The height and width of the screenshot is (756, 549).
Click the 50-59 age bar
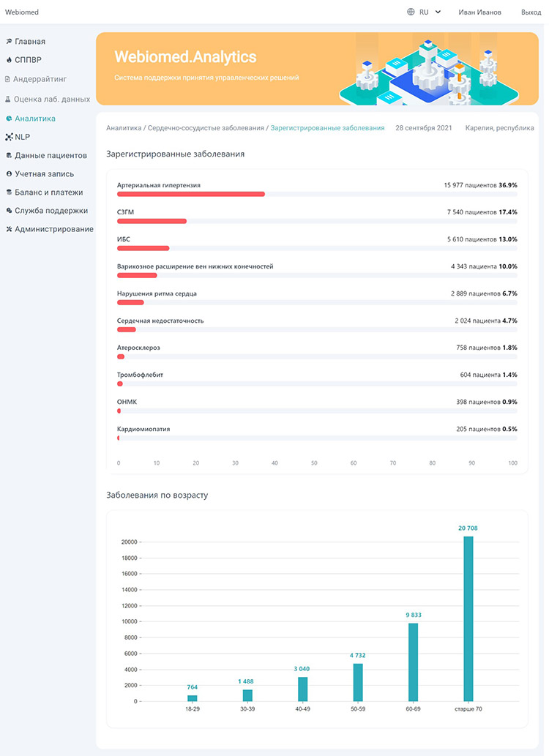point(358,682)
